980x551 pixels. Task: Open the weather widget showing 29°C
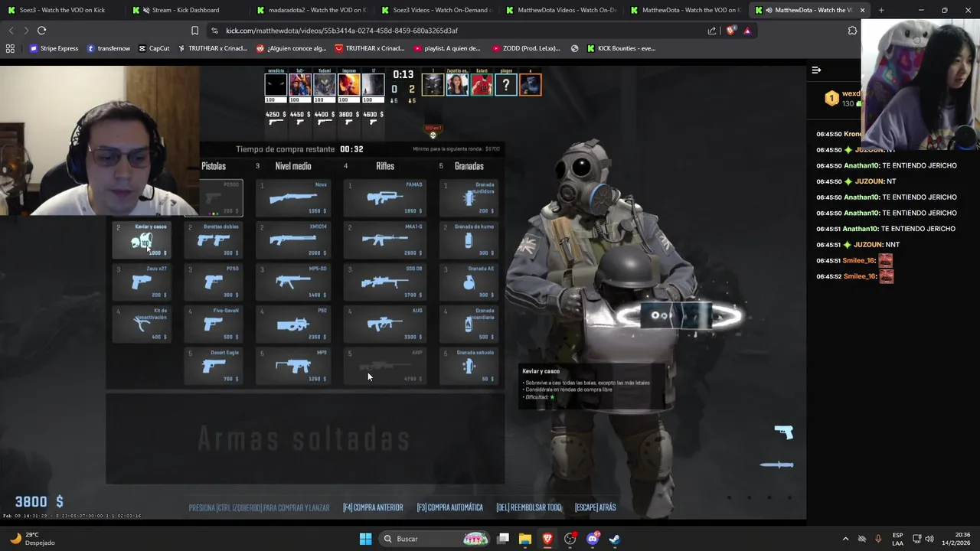34,539
